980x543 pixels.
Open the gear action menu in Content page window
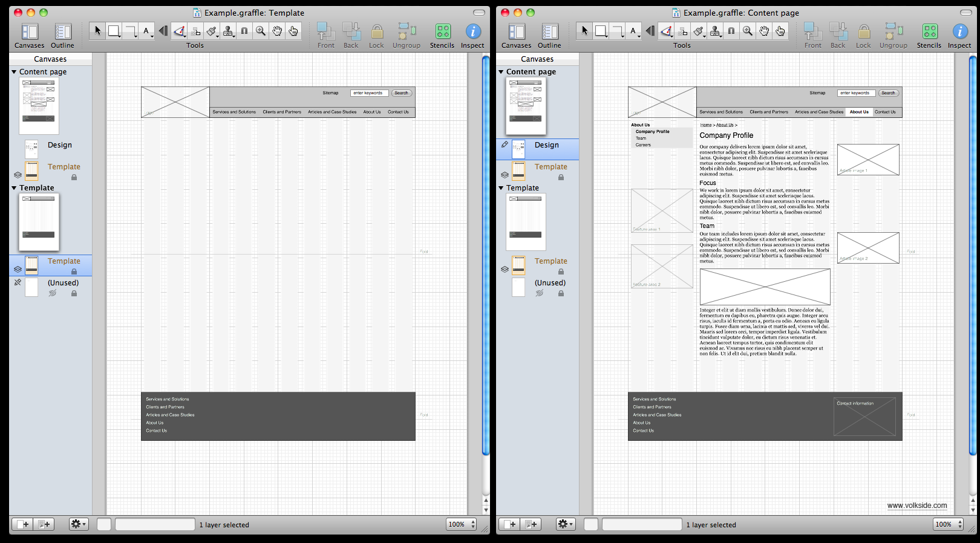tap(566, 524)
